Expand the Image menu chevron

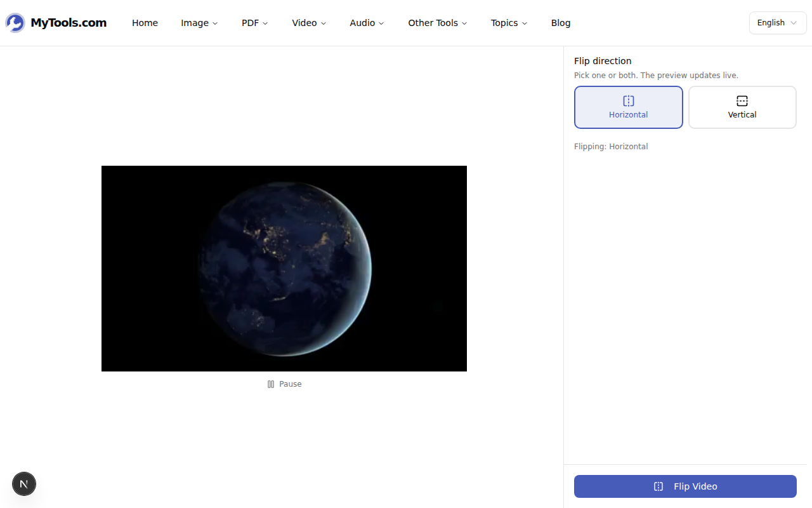(x=215, y=23)
